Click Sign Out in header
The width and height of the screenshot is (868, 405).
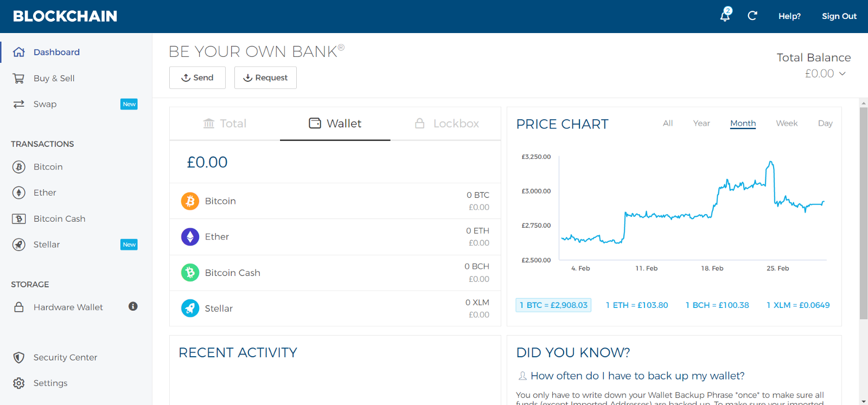(839, 16)
